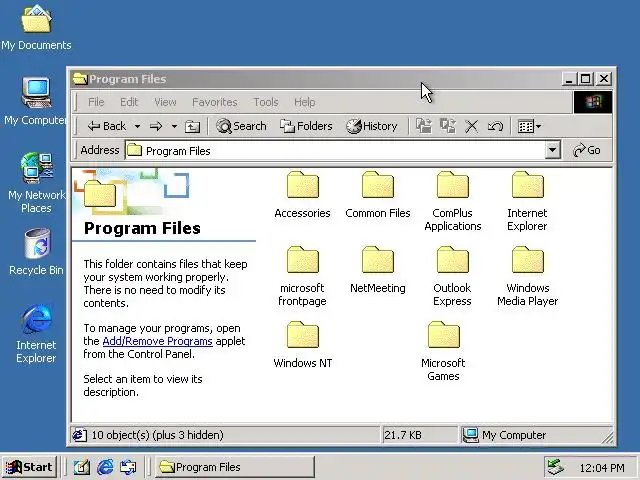Select the Outlook Express folder
This screenshot has height=480, width=640.
point(452,276)
